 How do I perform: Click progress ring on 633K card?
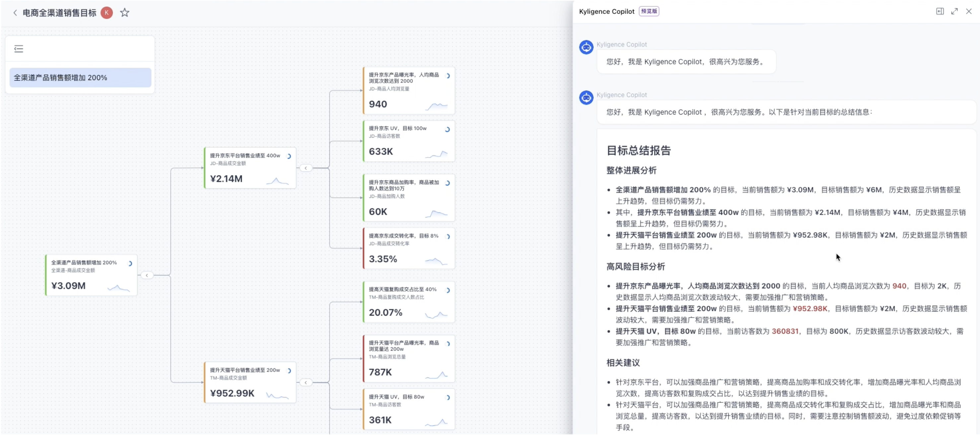[x=448, y=130]
